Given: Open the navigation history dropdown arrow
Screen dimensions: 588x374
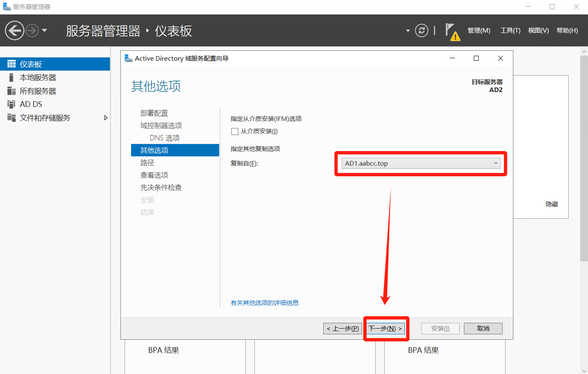Looking at the screenshot, I should click(45, 31).
